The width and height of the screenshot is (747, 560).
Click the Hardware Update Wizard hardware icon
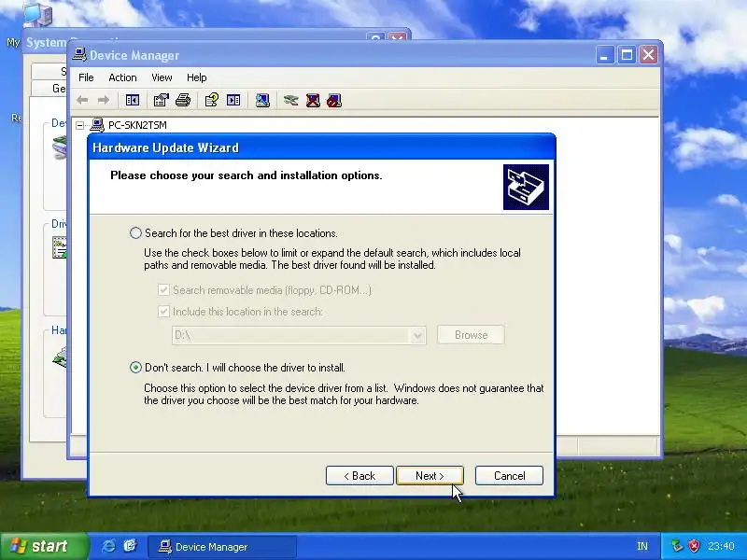click(x=526, y=188)
